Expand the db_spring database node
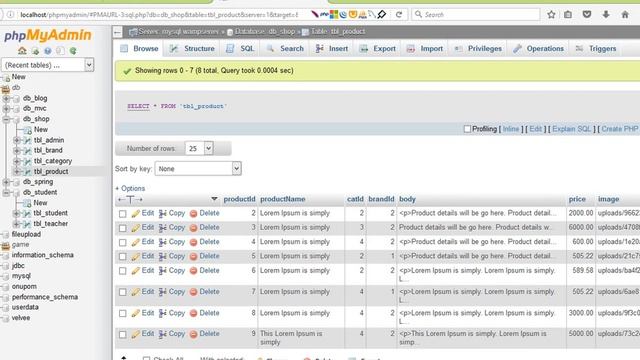 point(6,182)
